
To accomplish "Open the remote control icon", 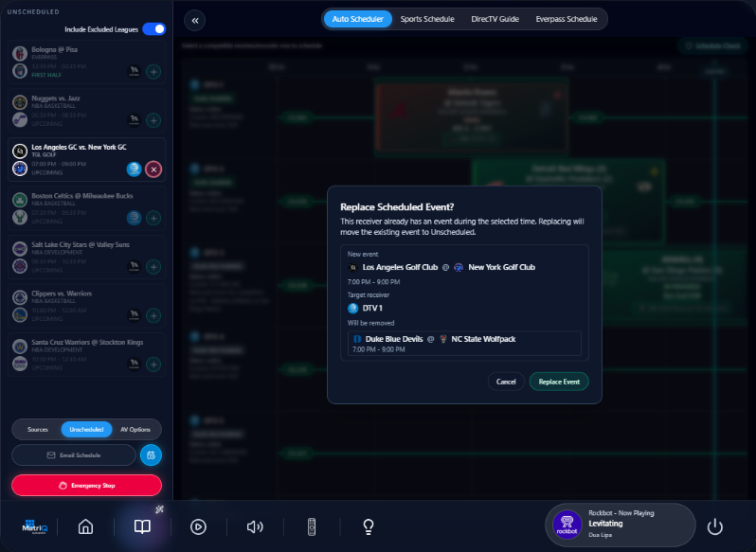I will pyautogui.click(x=312, y=527).
